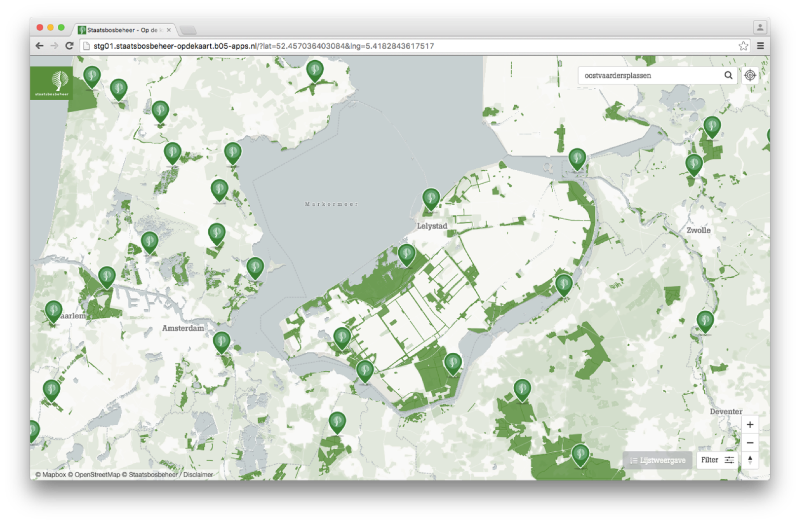Select the map marker at Lelystad
This screenshot has height=523, width=800.
(431, 198)
